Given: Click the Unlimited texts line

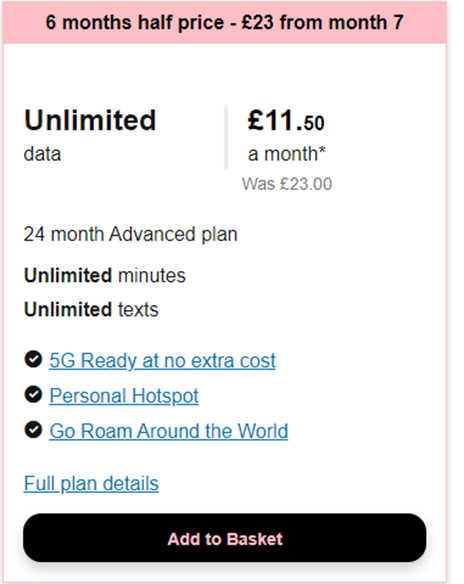Looking at the screenshot, I should [91, 310].
